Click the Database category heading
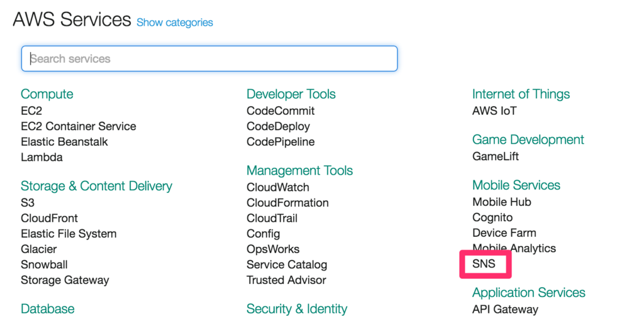This screenshot has height=336, width=644. point(48,309)
